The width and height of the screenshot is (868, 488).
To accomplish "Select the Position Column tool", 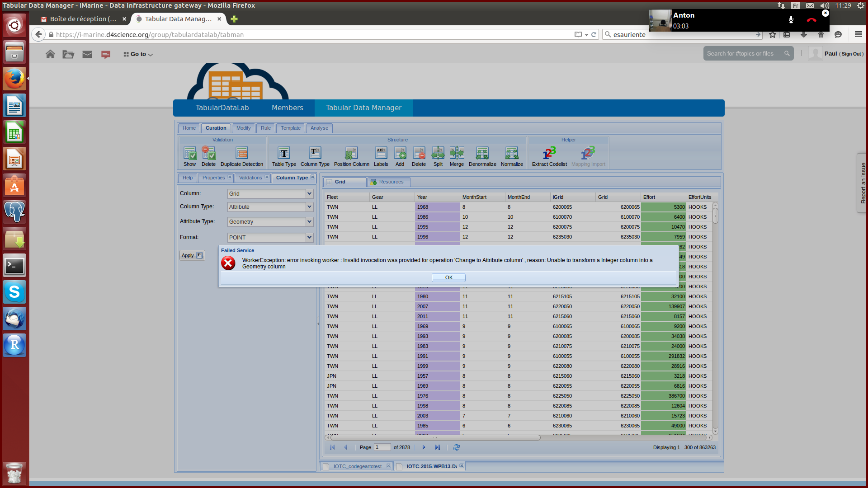I will coord(351,154).
